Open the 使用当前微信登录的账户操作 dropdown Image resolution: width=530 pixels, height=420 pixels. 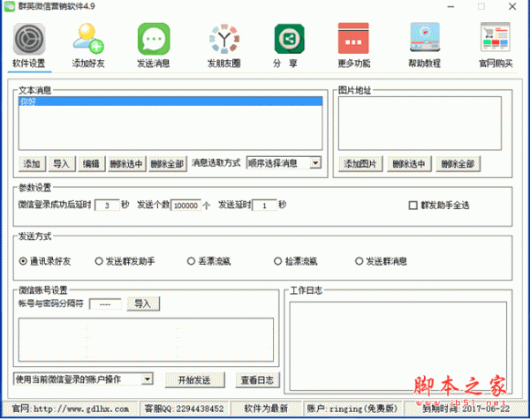147,379
